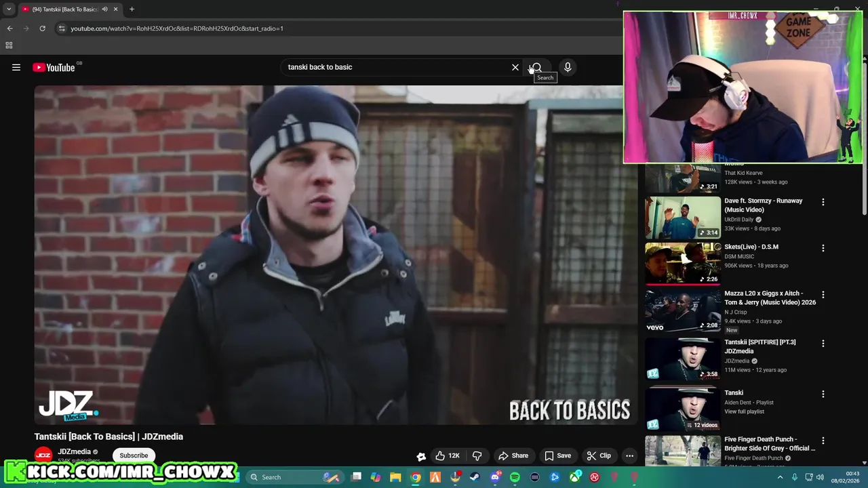Image resolution: width=868 pixels, height=488 pixels.
Task: Open options for Tantskii SPITFIRE video
Action: coord(823,344)
